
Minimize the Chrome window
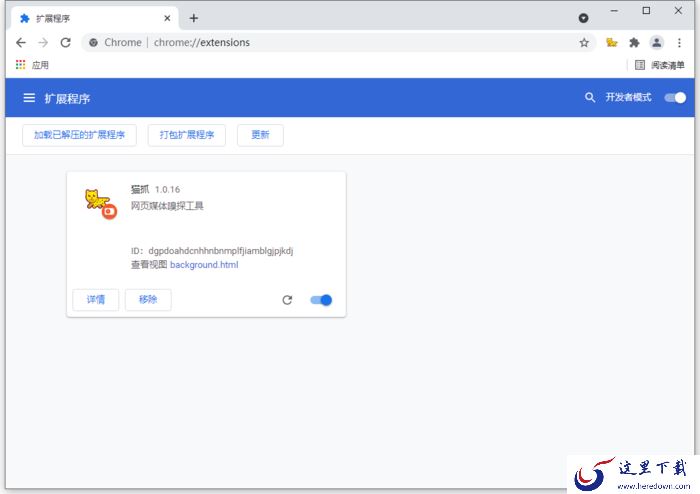pyautogui.click(x=614, y=11)
